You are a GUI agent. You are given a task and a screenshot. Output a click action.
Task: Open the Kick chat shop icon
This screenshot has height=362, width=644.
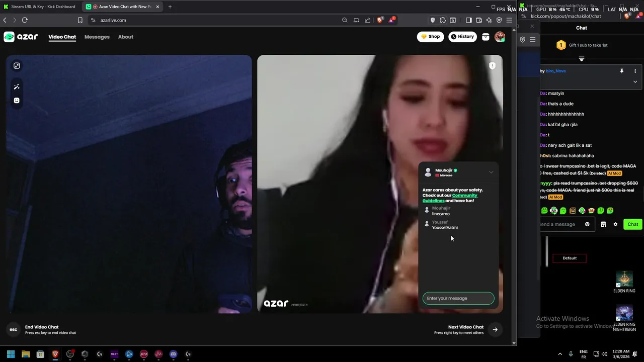pos(603,224)
